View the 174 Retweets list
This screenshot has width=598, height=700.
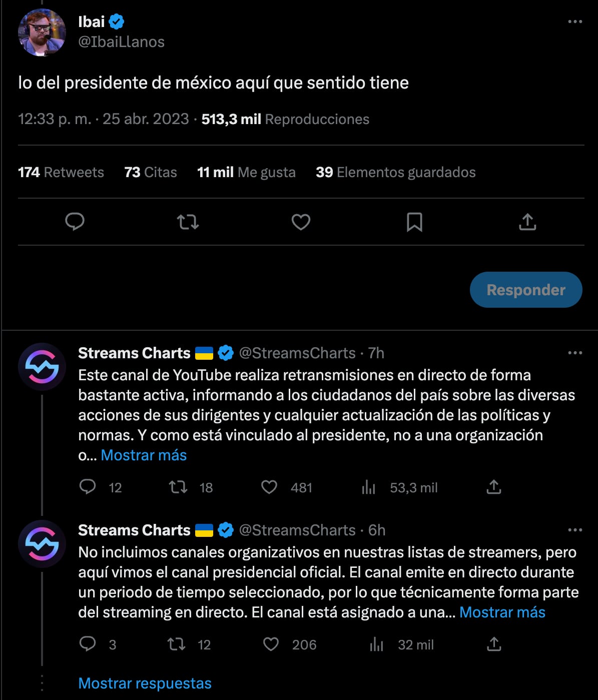[x=61, y=173]
